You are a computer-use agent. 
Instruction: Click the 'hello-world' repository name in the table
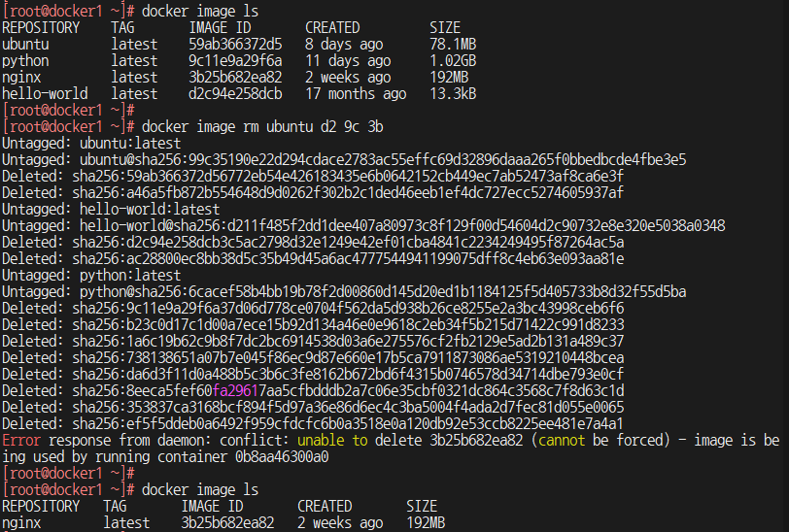[x=45, y=94]
